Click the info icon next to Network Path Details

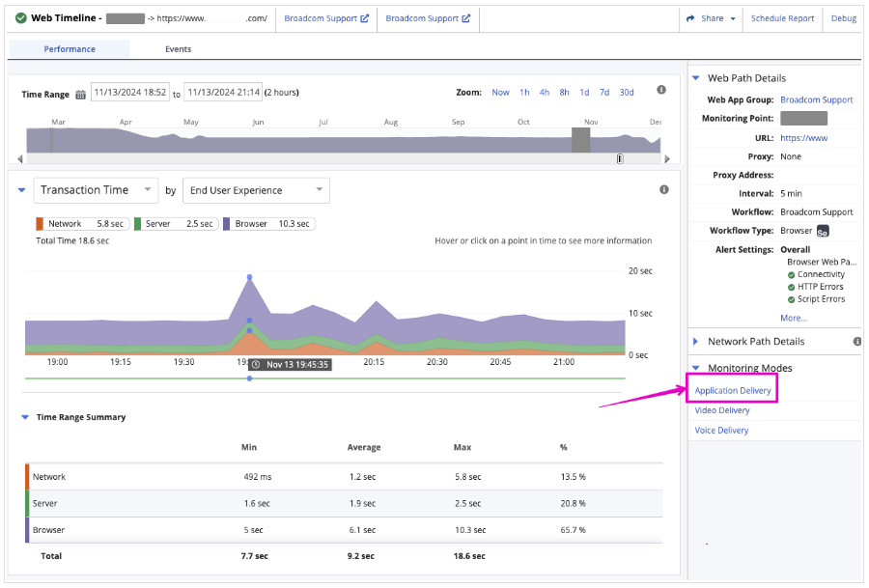pos(857,341)
